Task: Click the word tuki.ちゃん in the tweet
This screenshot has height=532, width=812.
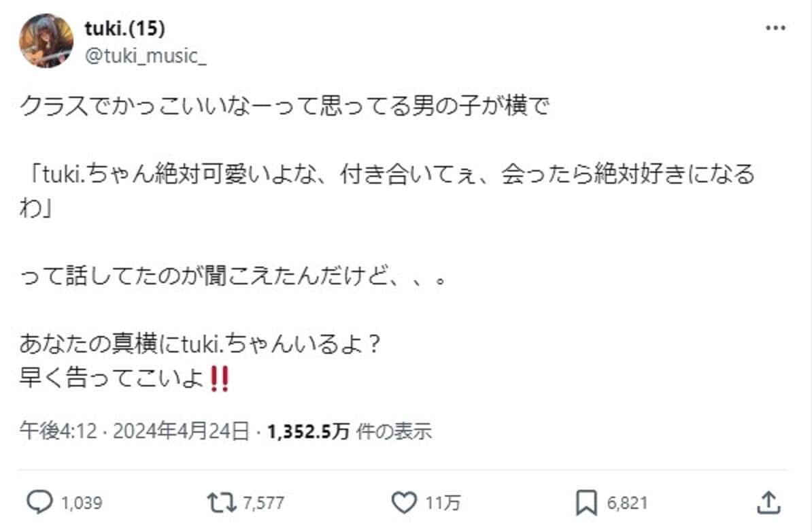Action: click(100, 177)
